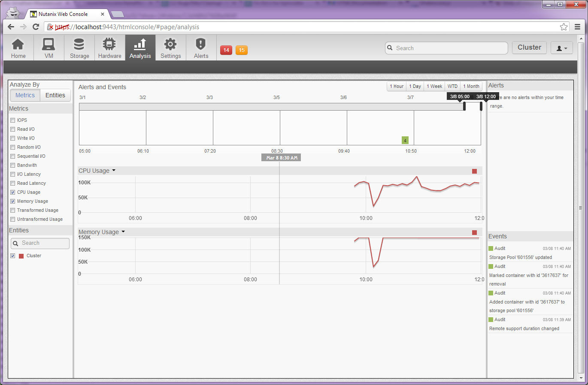Screen dimensions: 588x385
Task: Enable the Untransformed Usage metric checkbox
Action: (x=13, y=220)
